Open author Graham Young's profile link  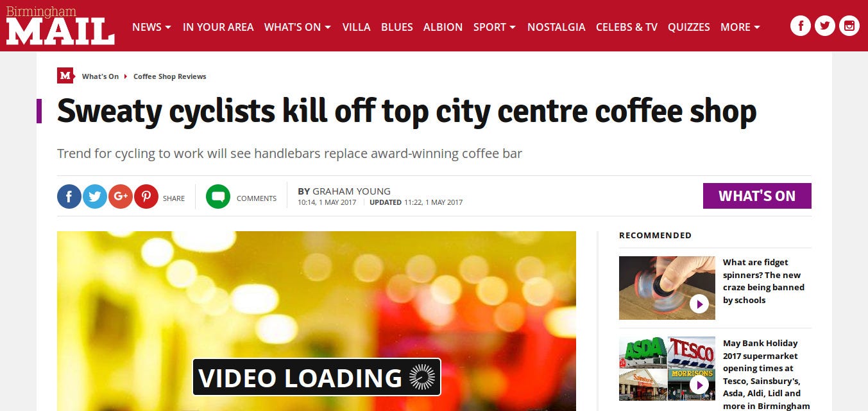352,191
